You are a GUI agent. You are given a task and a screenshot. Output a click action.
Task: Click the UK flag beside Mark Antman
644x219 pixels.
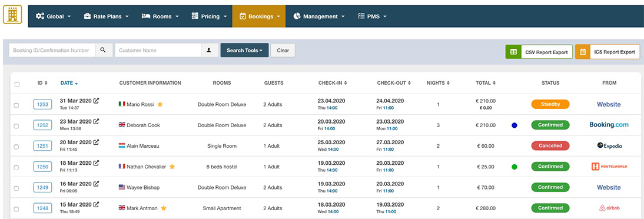[x=122, y=208]
